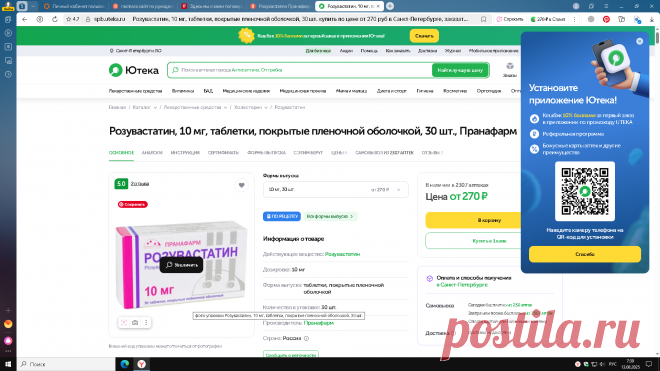
Task: Focus the pharmacy search input field
Action: point(300,70)
